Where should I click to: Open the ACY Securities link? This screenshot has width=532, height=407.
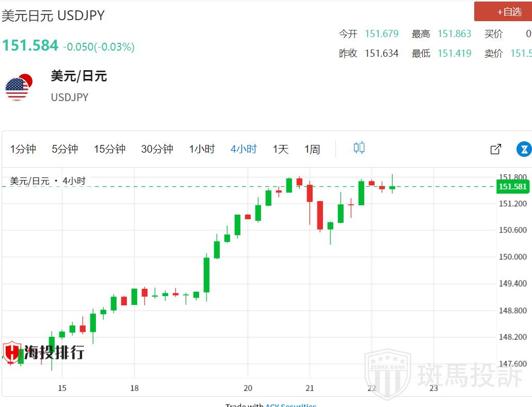[x=291, y=405]
